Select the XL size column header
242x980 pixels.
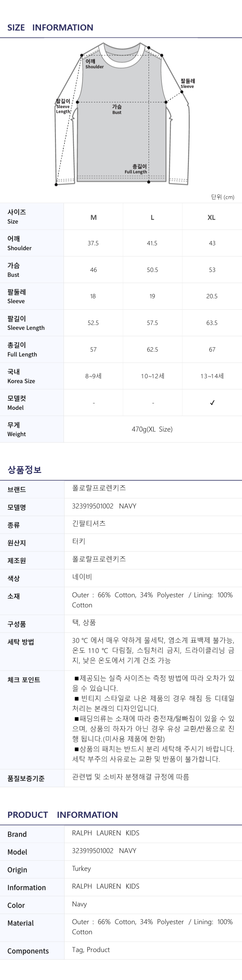click(x=212, y=218)
